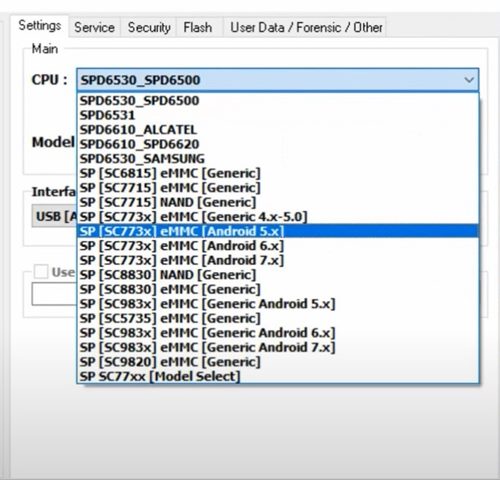Pick SP [SC773x] eMMC [Android 7.x]
The height and width of the screenshot is (480, 500).
coord(278,260)
